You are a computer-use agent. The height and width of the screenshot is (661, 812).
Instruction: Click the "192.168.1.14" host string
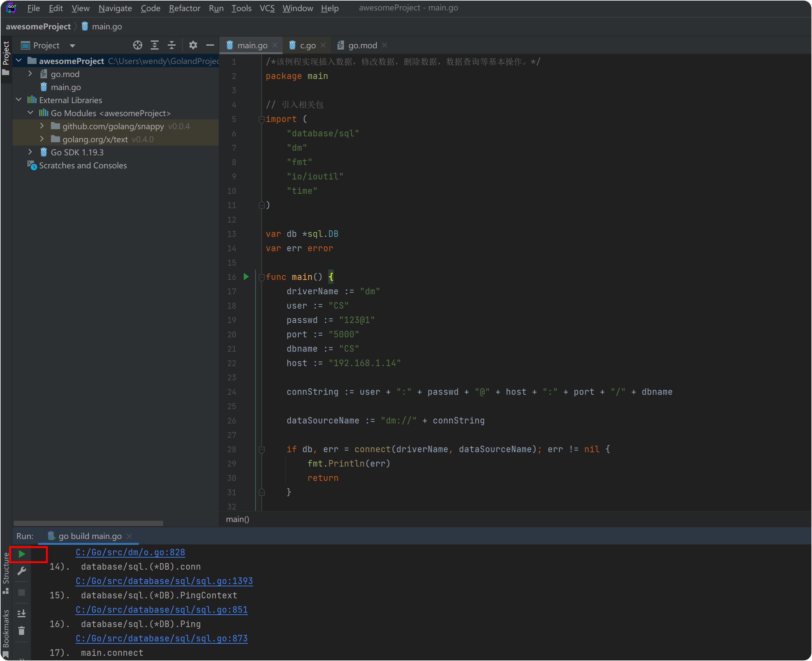click(365, 363)
